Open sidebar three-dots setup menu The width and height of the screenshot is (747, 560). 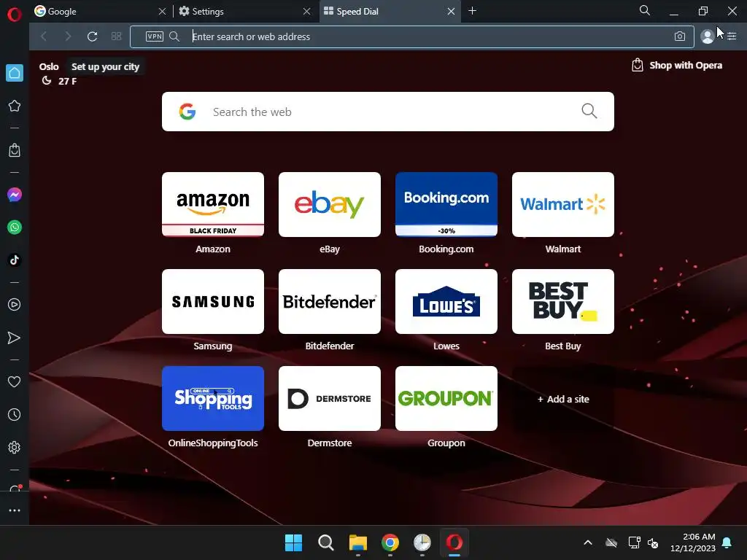(x=15, y=510)
